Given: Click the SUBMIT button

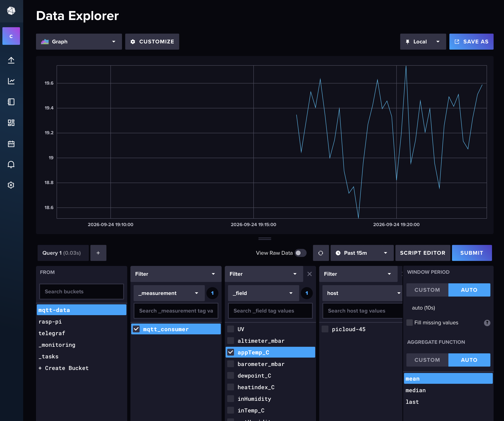Looking at the screenshot, I should tap(472, 253).
